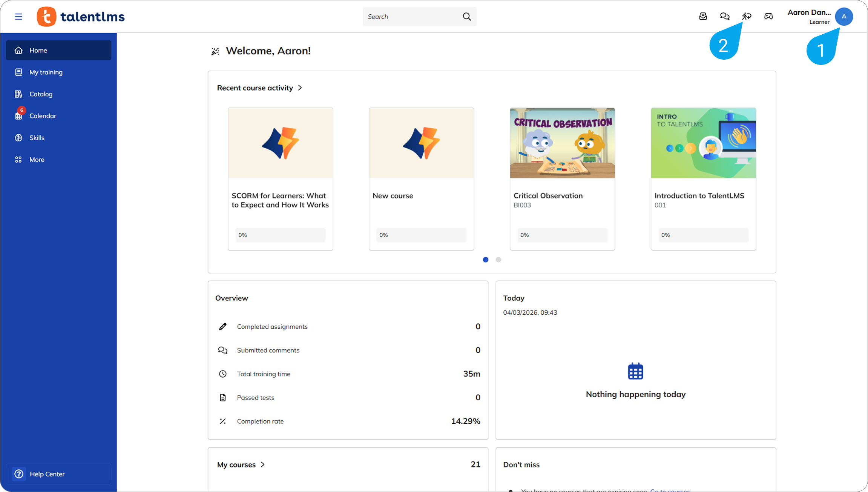
Task: Open the messages inbox icon
Action: (703, 16)
